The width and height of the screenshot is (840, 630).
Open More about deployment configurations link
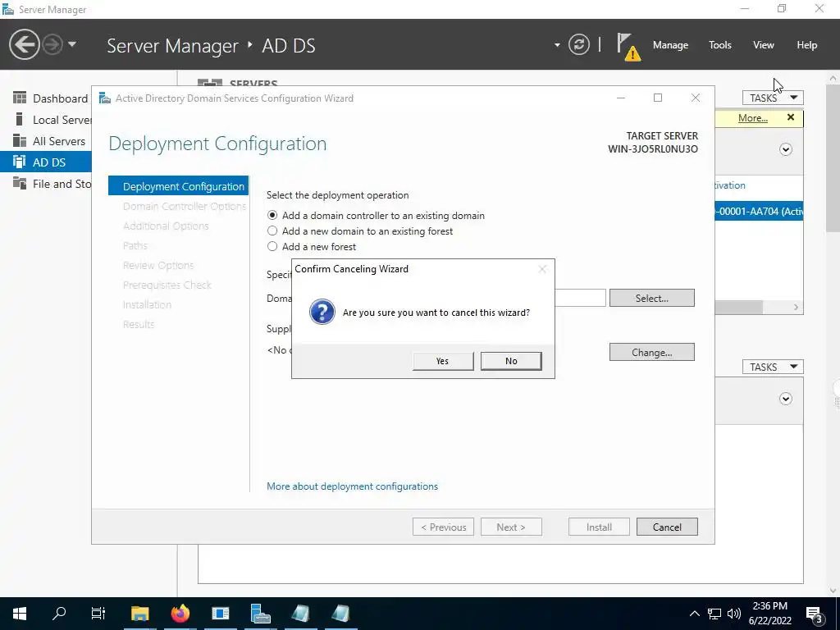pos(352,486)
